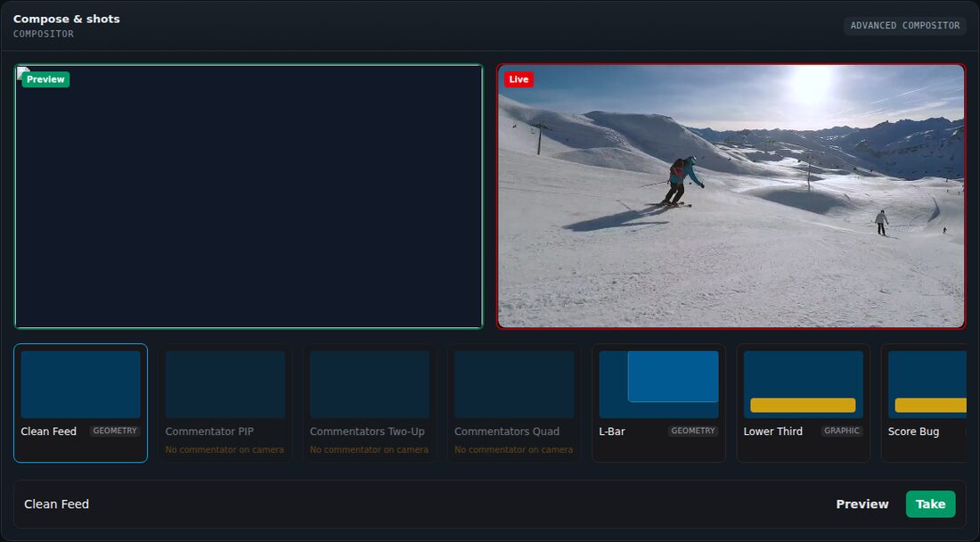Click the yellow bar in Lower Third thumbnail
980x542 pixels.
[x=803, y=405]
